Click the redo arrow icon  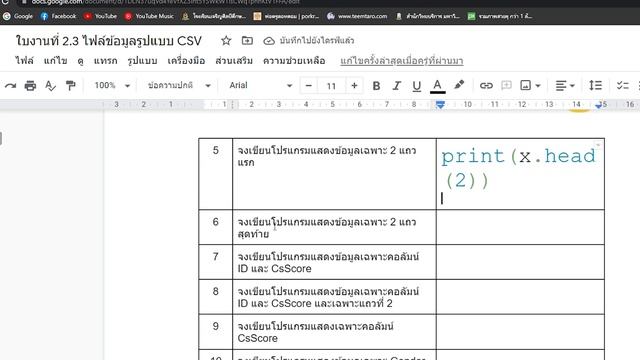pos(10,86)
